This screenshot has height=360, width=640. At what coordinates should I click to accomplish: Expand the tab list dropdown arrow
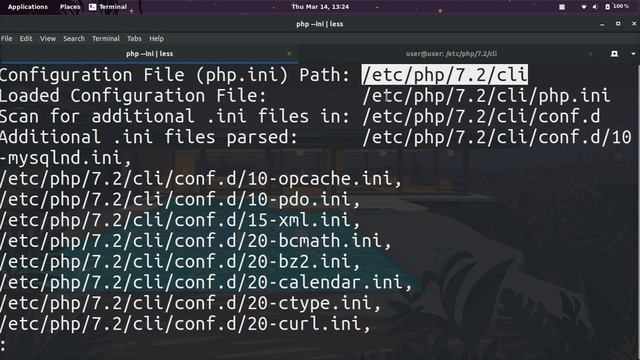coord(633,54)
